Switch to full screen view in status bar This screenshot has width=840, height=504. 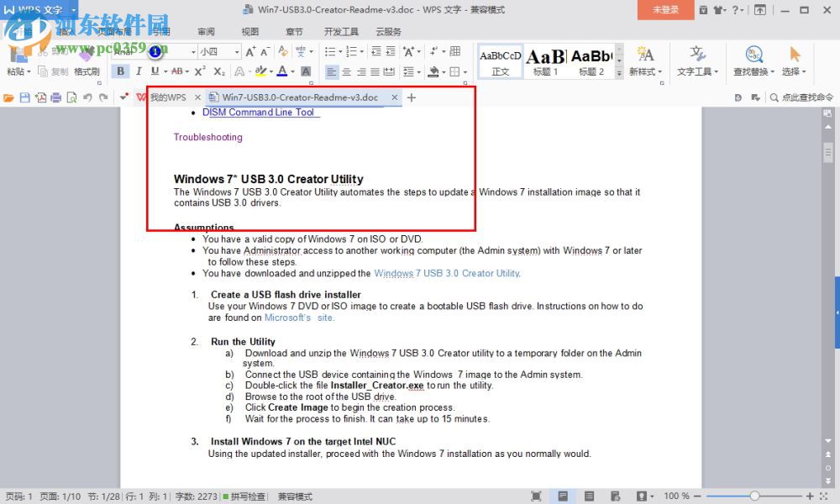536,496
